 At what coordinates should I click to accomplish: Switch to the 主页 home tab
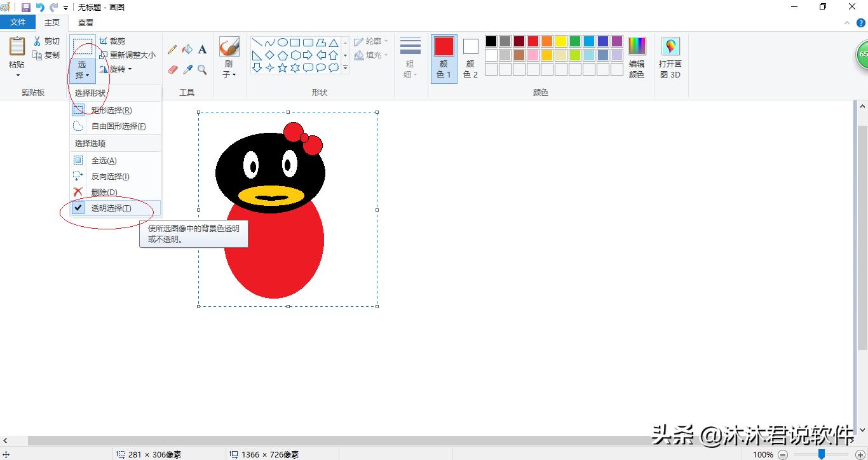click(52, 22)
